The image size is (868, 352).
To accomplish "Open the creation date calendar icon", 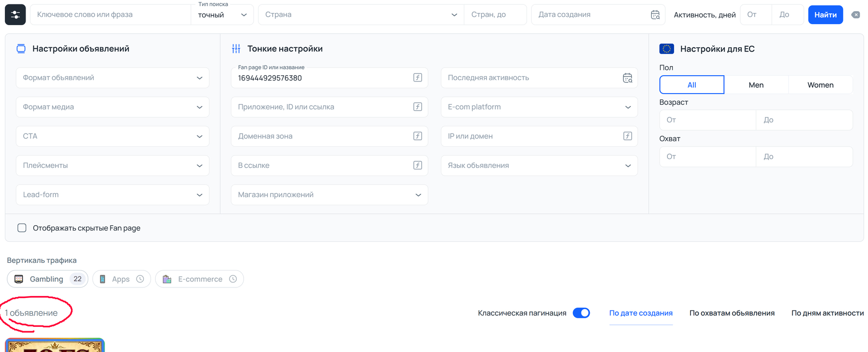I will coord(655,15).
